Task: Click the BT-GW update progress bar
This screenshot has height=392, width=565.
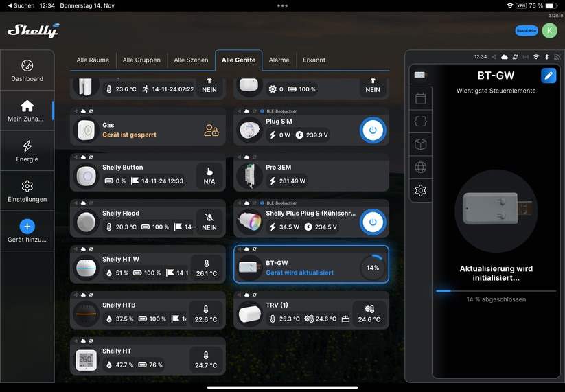Action: tap(496, 291)
